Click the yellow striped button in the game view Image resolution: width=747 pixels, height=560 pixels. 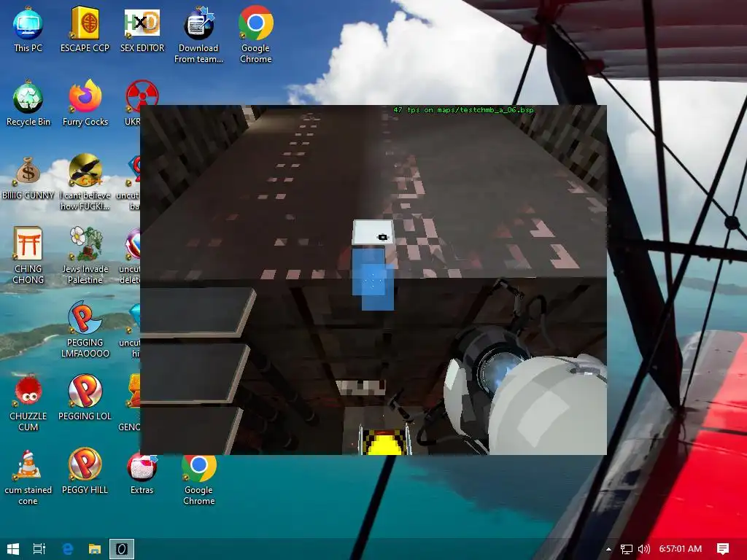pyautogui.click(x=385, y=441)
